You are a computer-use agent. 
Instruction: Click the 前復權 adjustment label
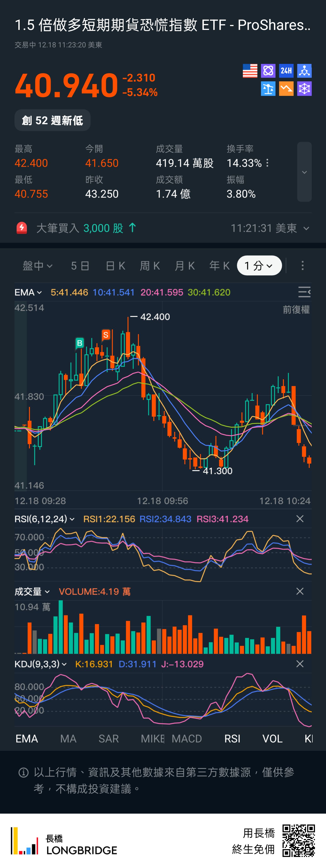(296, 309)
